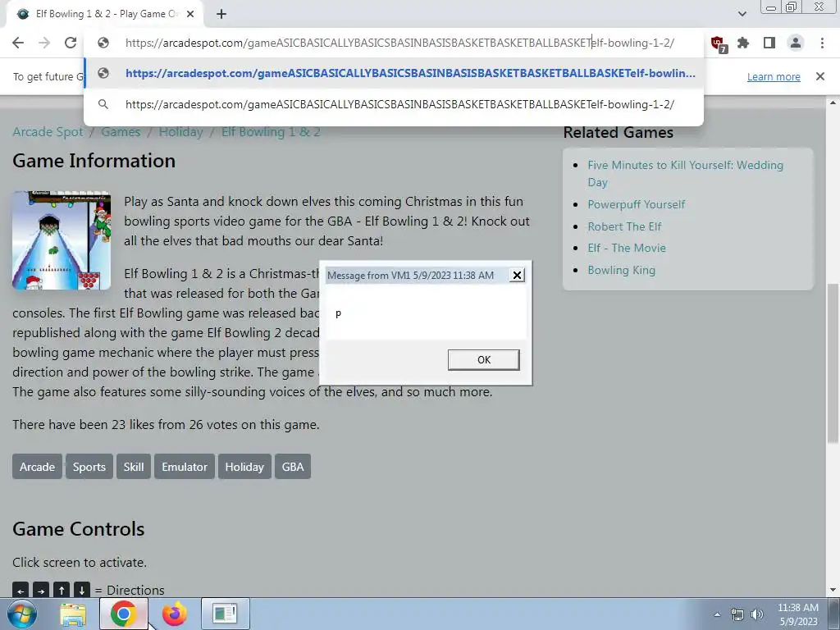
Task: Click the scrollbar down arrow
Action: (833, 591)
